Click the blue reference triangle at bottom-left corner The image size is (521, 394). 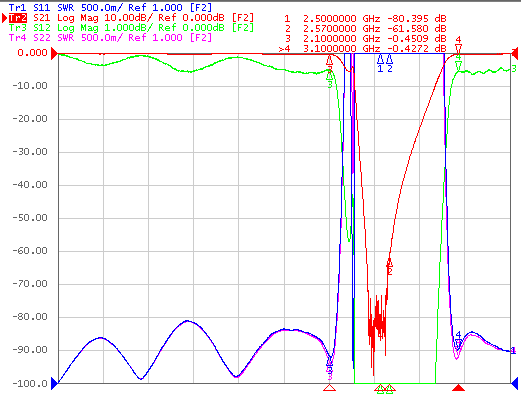click(x=54, y=383)
